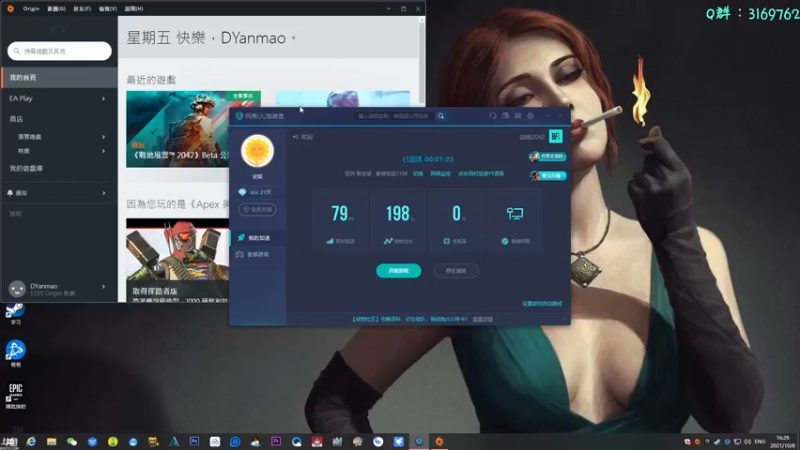
Task: Click 设置游戏启动路径 link
Action: click(x=542, y=304)
